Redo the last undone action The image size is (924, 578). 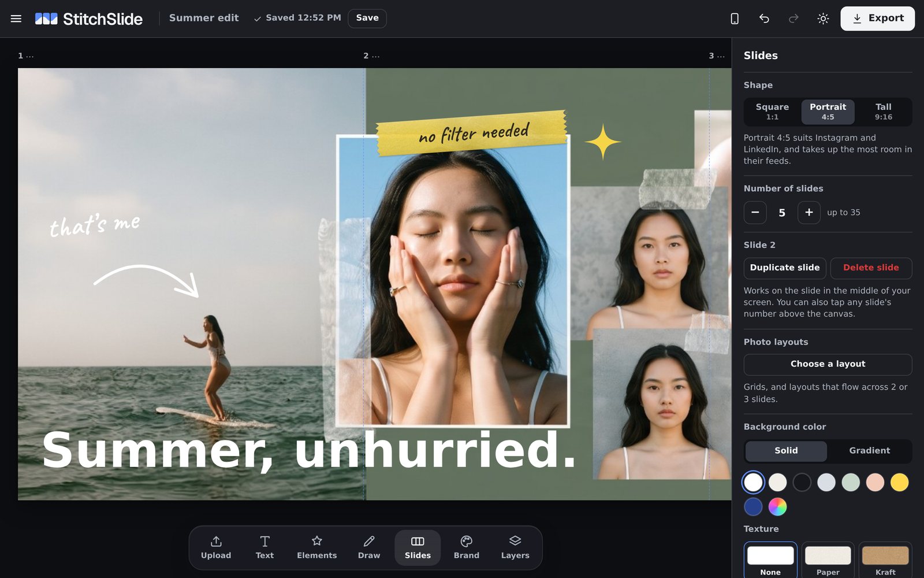(x=793, y=18)
